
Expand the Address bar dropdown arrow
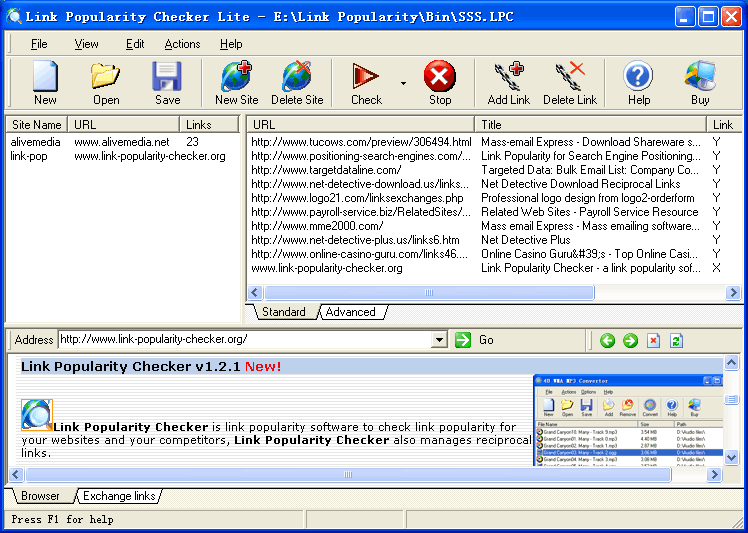tap(439, 340)
